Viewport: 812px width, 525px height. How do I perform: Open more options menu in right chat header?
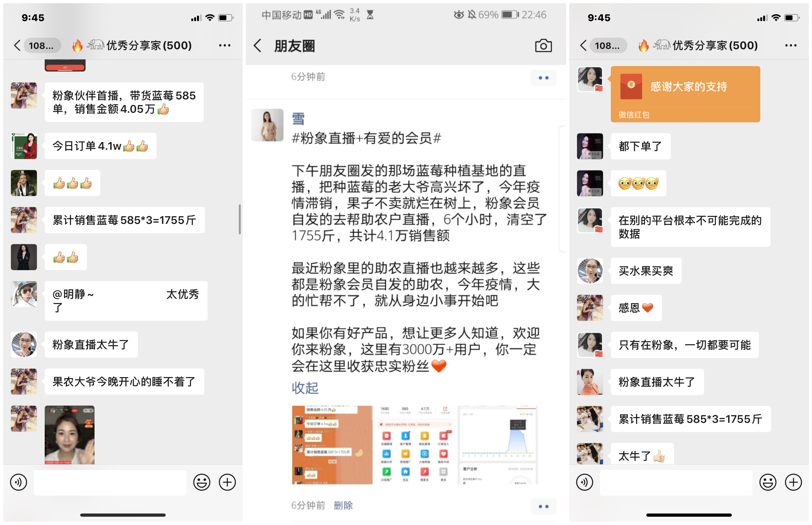pyautogui.click(x=791, y=45)
